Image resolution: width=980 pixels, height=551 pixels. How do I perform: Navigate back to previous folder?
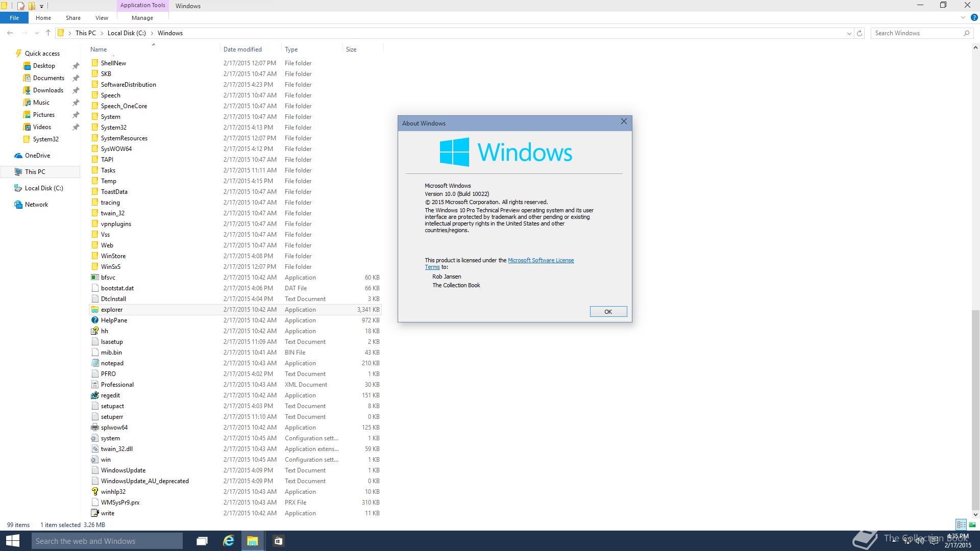point(10,33)
